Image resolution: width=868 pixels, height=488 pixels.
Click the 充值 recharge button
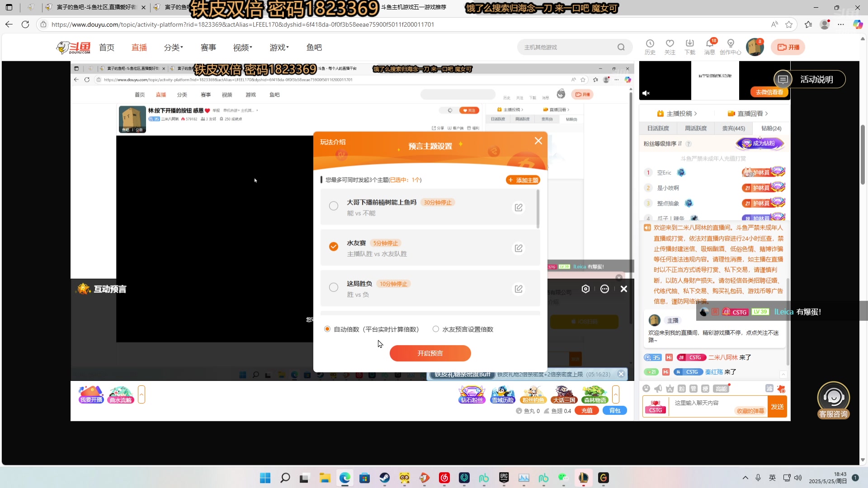587,411
